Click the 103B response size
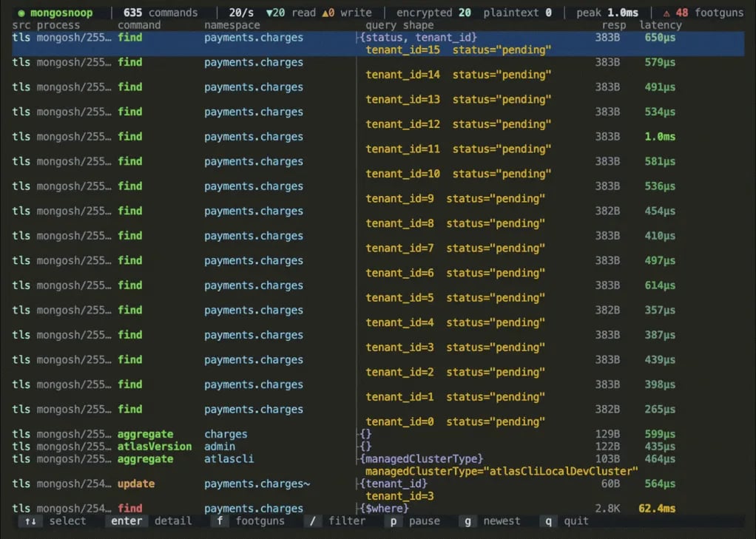 607,459
